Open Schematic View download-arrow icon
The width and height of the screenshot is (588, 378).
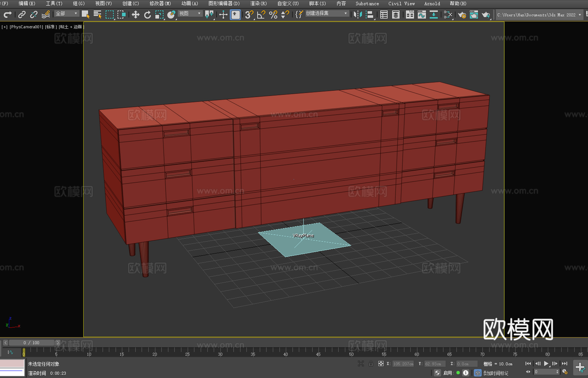pyautogui.click(x=434, y=14)
